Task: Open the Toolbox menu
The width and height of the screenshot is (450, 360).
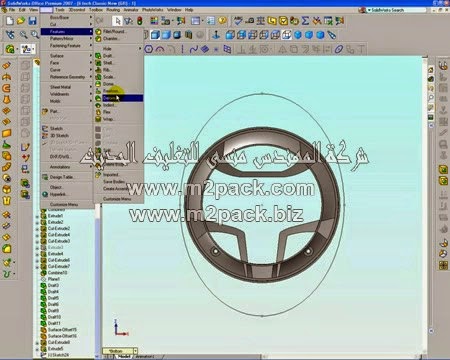Action: pos(96,10)
